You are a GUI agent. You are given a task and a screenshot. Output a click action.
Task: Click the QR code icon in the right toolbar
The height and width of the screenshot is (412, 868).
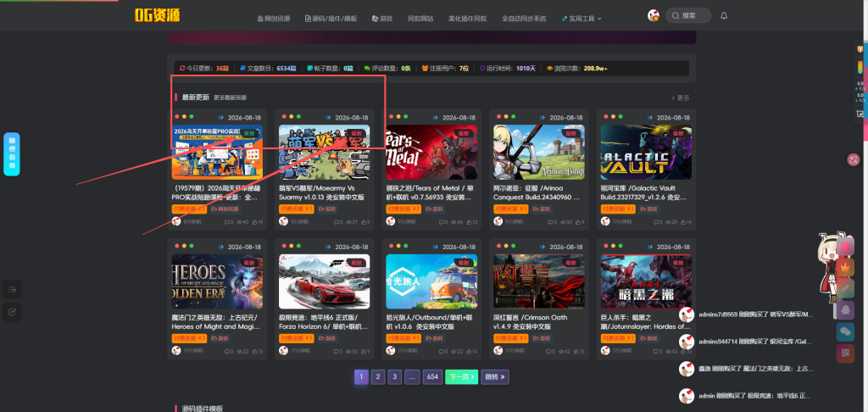(845, 354)
